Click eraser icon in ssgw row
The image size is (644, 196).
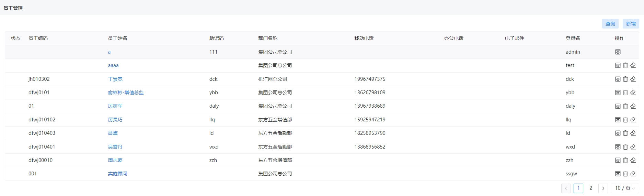tap(633, 174)
